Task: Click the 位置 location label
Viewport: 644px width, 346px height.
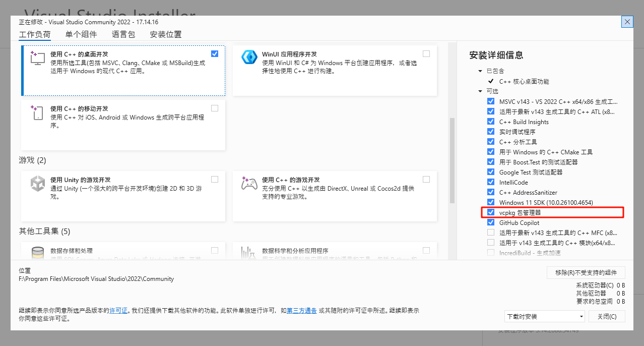Action: pyautogui.click(x=25, y=271)
